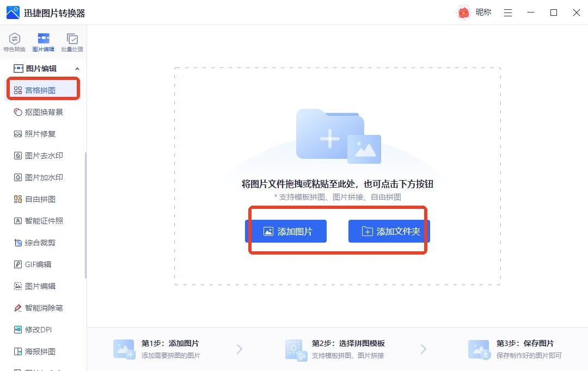The width and height of the screenshot is (588, 371).
Task: Switch to the 批量处理 tab
Action: point(72,42)
